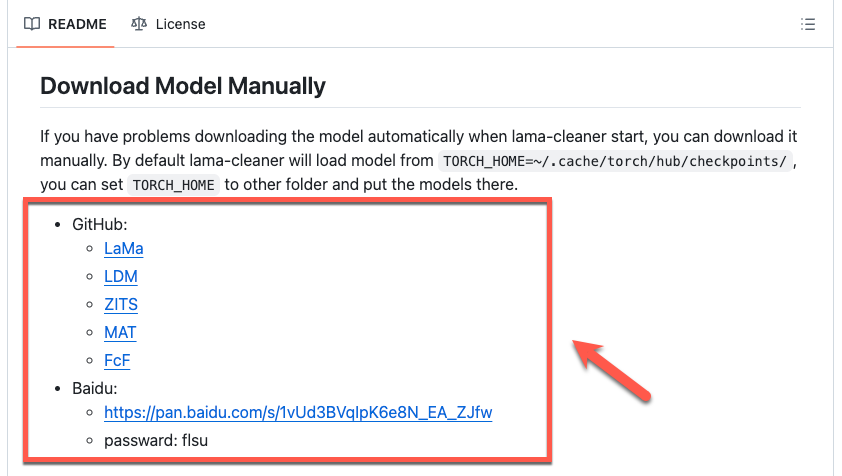Open the pan.baidu.com download link
Image resolution: width=842 pixels, height=476 pixels.
point(298,412)
